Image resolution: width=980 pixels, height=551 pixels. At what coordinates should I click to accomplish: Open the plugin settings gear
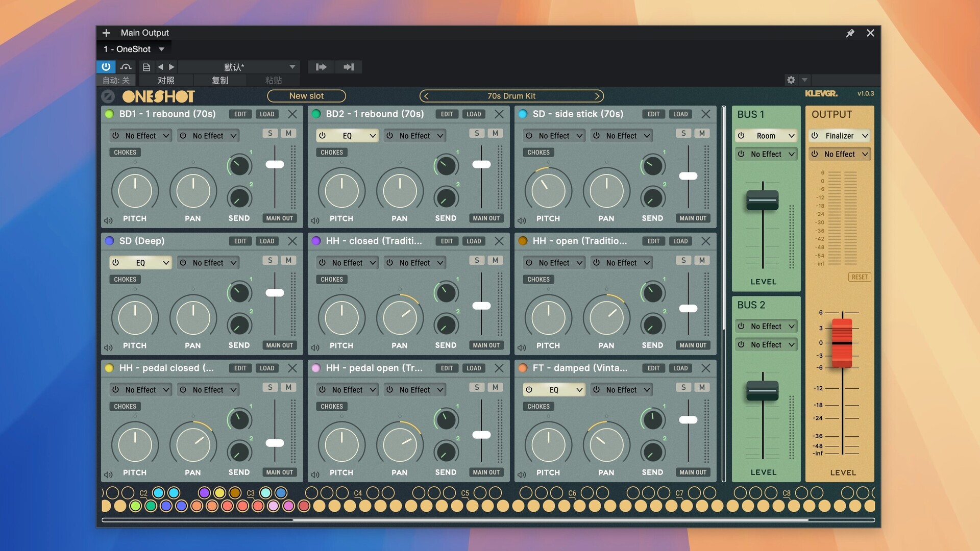point(791,80)
